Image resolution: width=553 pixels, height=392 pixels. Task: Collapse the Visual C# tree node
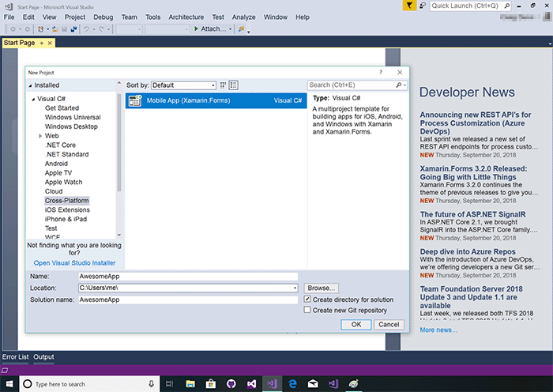[x=33, y=99]
